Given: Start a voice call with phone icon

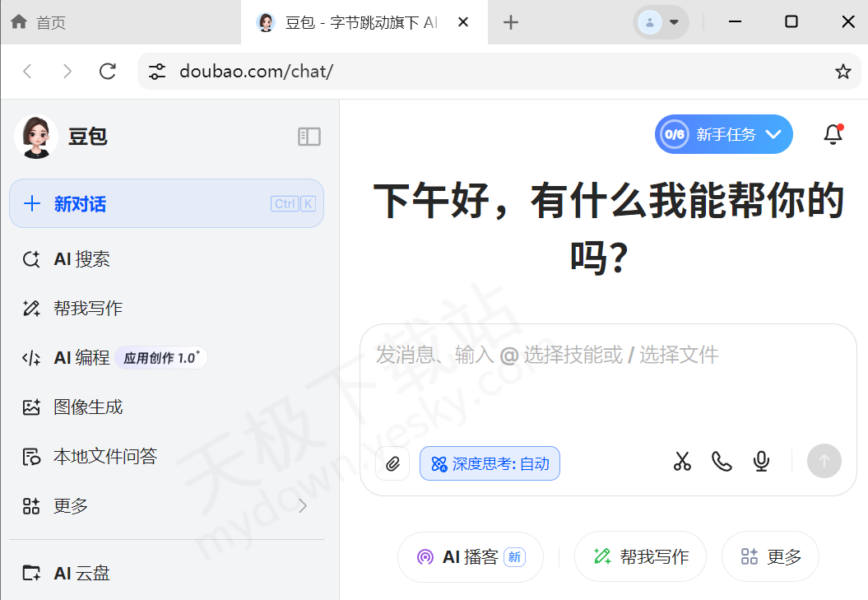Looking at the screenshot, I should click(722, 461).
